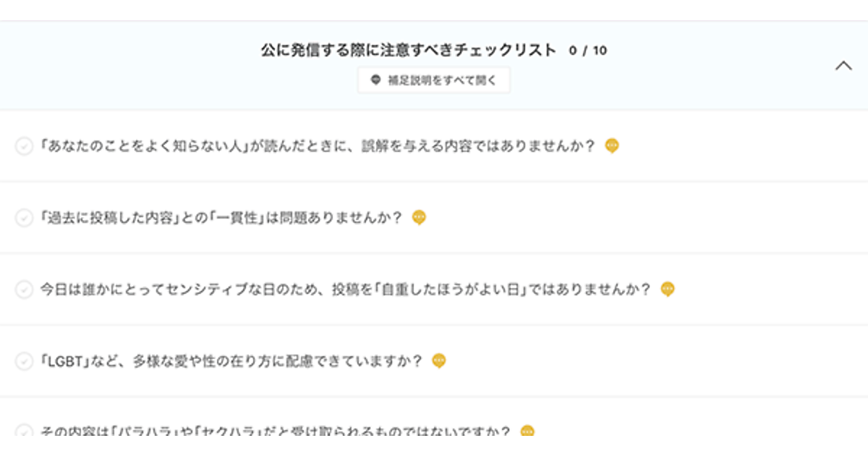
Task: Check the 「あなたのことをよく知らない人」 item
Action: pos(24,147)
